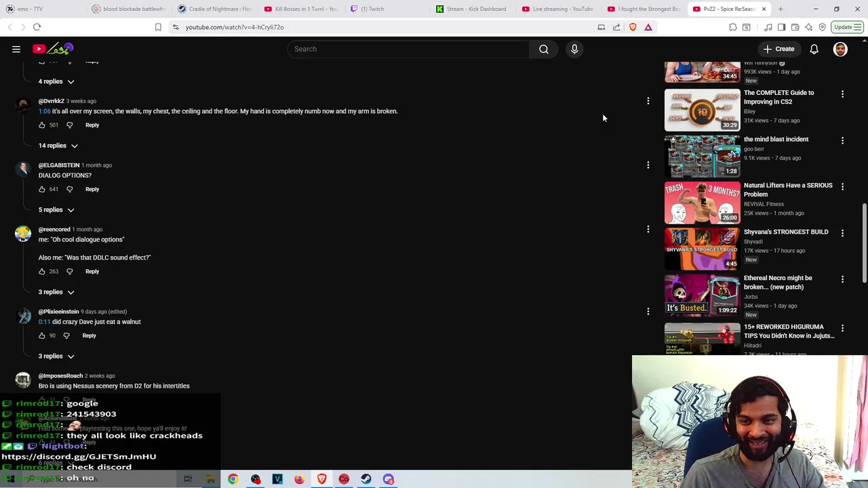Expand 3 replies under @Plixieeinstein comment

coord(56,356)
